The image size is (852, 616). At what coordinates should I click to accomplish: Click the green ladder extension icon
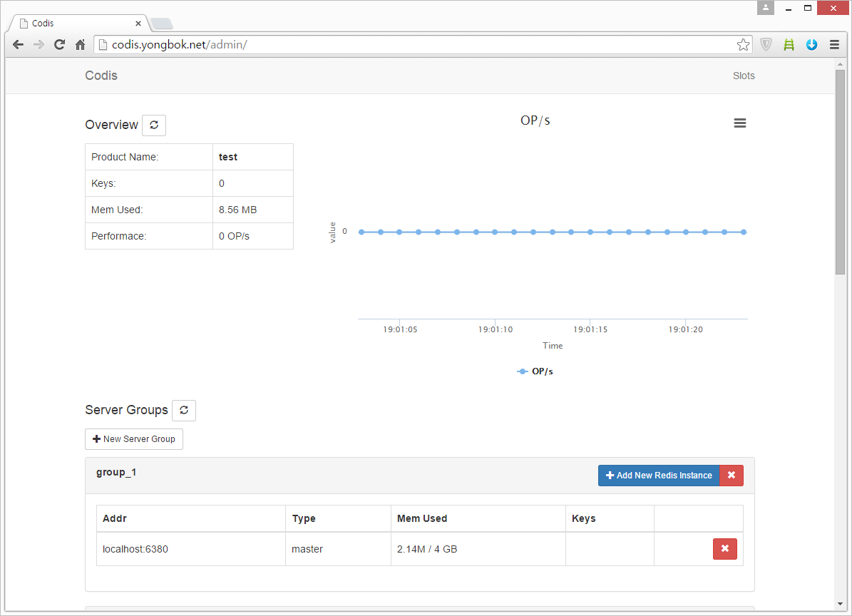click(789, 45)
